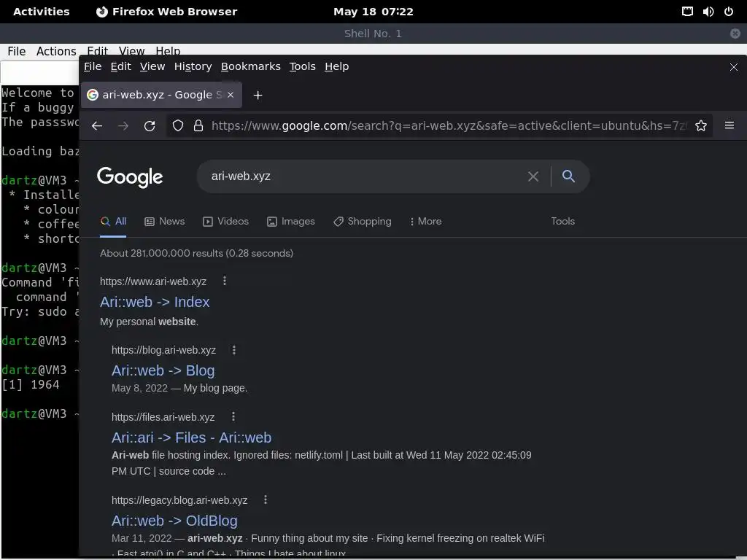
Task: Open the Firefox hamburger application menu
Action: click(x=729, y=125)
